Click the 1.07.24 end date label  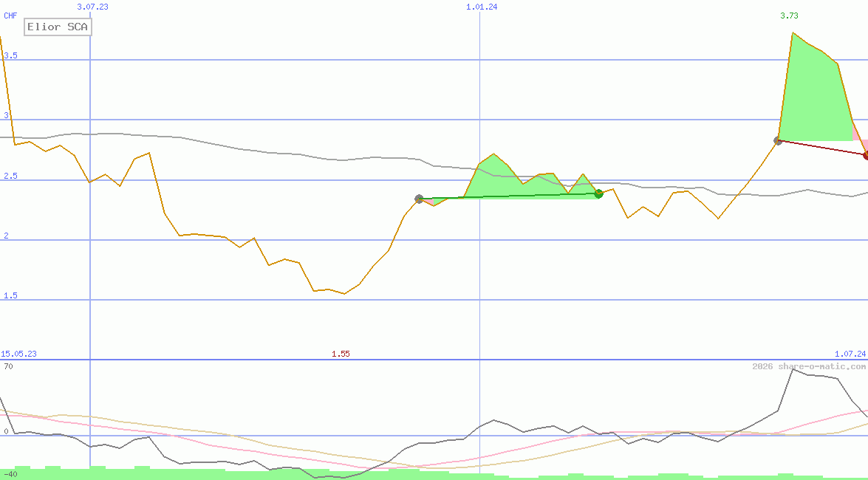tap(850, 354)
